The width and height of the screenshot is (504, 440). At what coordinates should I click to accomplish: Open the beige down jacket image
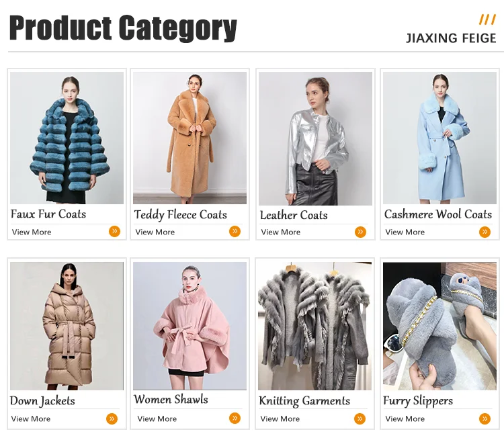coord(67,326)
